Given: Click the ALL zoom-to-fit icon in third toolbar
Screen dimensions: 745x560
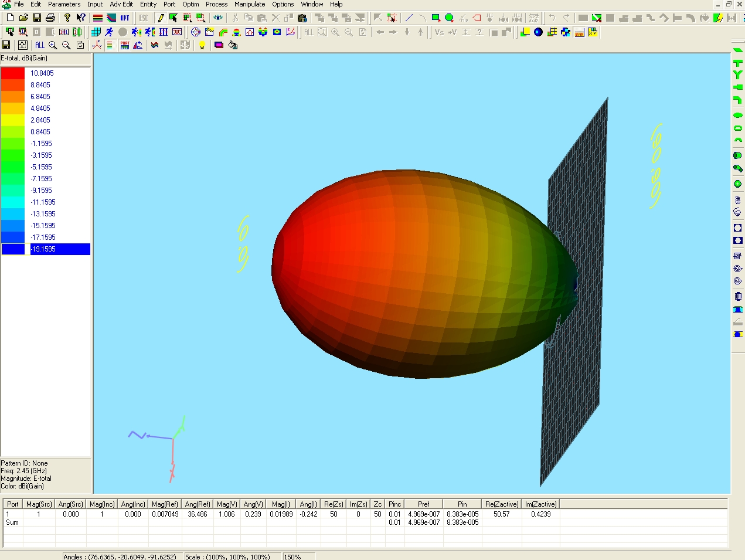Looking at the screenshot, I should point(39,45).
